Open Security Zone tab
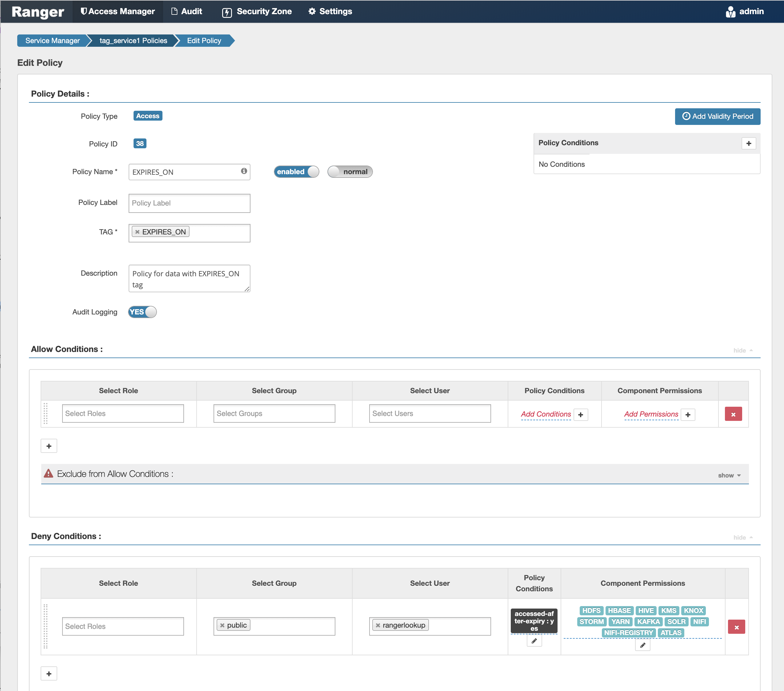Screen dimensions: 784x691 pyautogui.click(x=257, y=11)
